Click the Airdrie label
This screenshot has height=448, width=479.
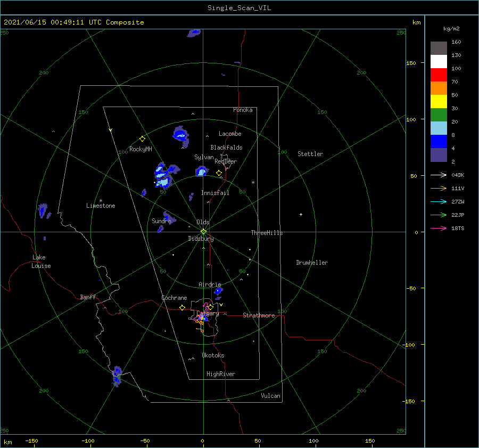point(210,284)
